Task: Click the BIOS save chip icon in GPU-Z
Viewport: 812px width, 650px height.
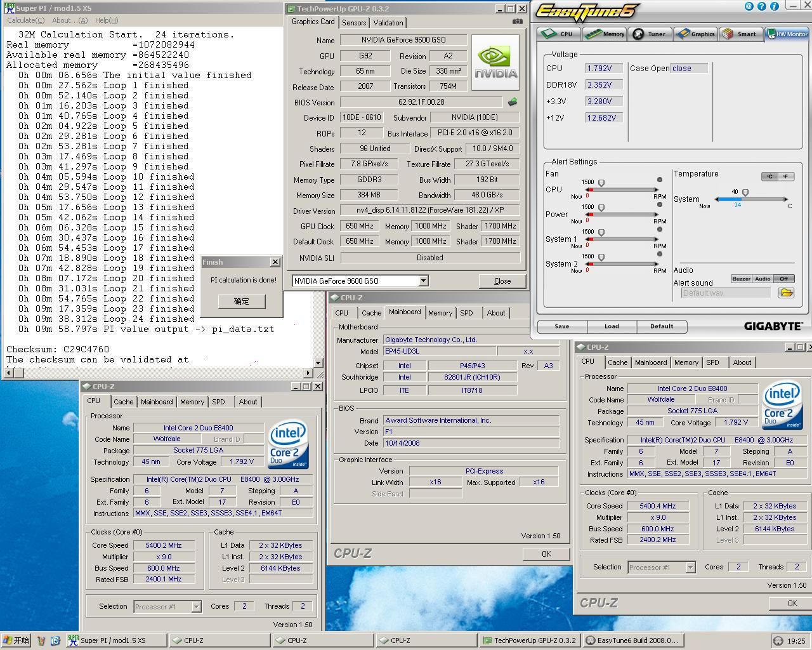Action: (512, 102)
